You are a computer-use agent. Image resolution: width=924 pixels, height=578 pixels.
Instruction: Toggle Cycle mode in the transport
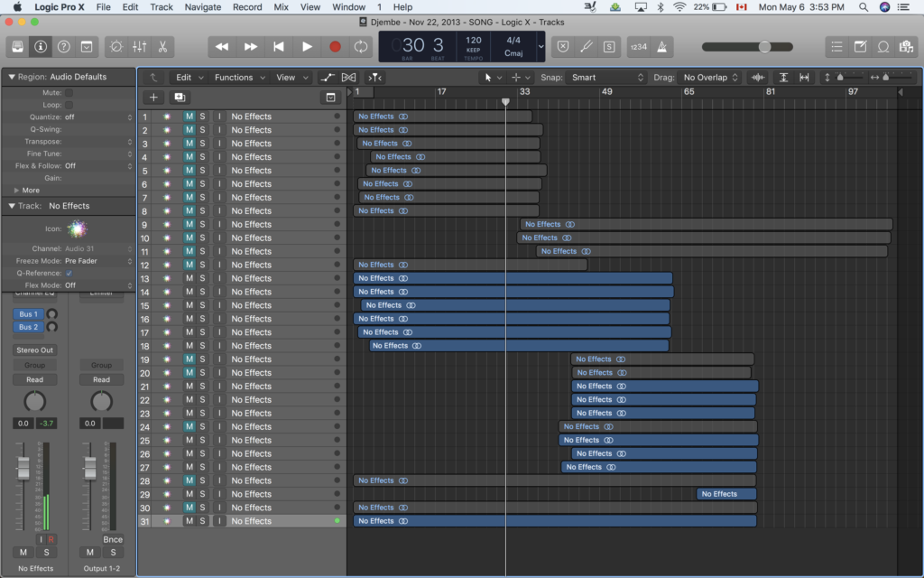click(x=361, y=46)
